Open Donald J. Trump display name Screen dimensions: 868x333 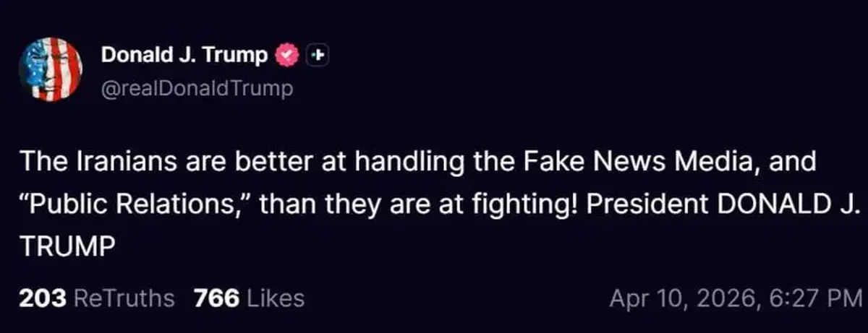click(x=184, y=54)
